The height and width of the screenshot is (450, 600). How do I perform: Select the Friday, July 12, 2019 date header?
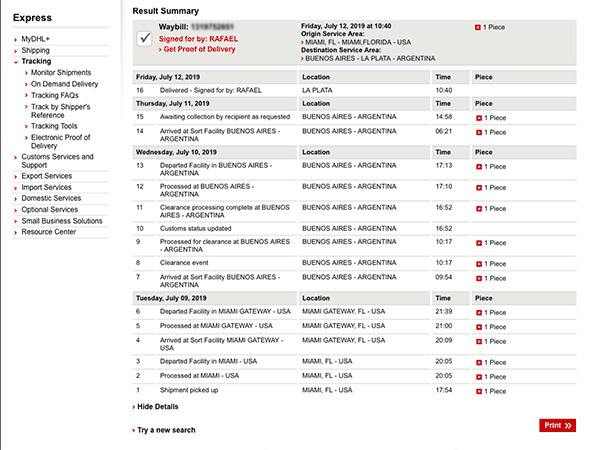(x=168, y=77)
